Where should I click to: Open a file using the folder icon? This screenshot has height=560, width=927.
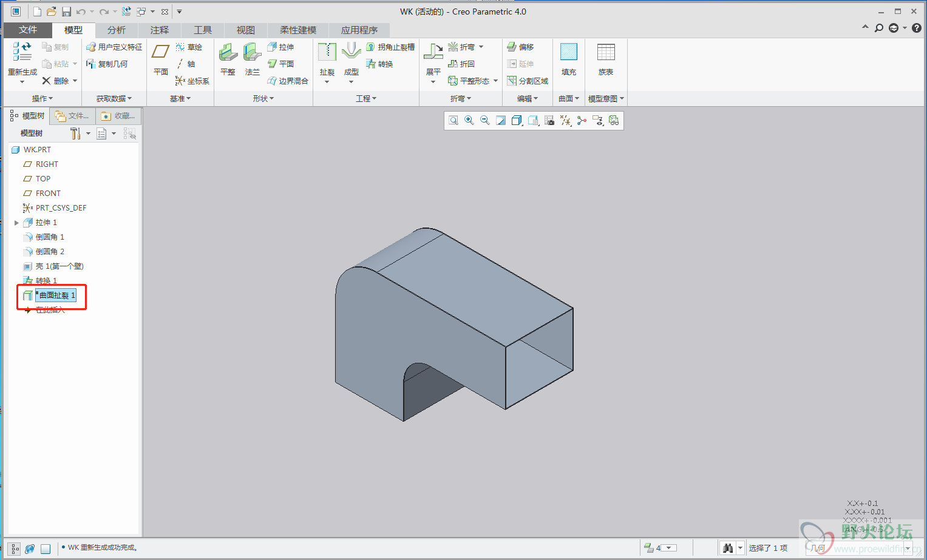click(x=52, y=12)
